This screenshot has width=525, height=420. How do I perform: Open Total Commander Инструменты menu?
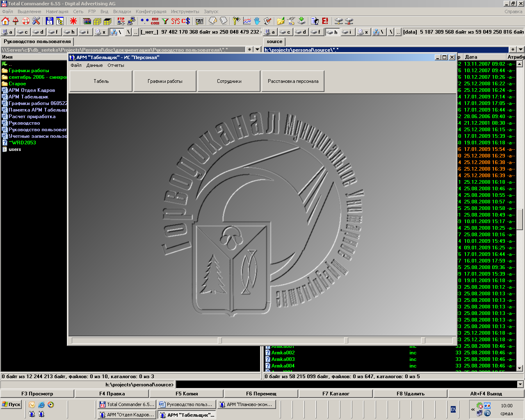pyautogui.click(x=185, y=11)
